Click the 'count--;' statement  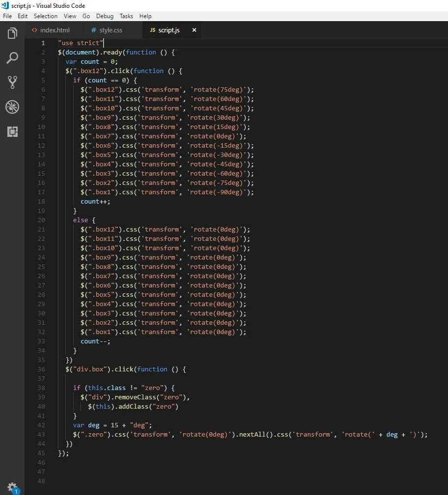95,341
